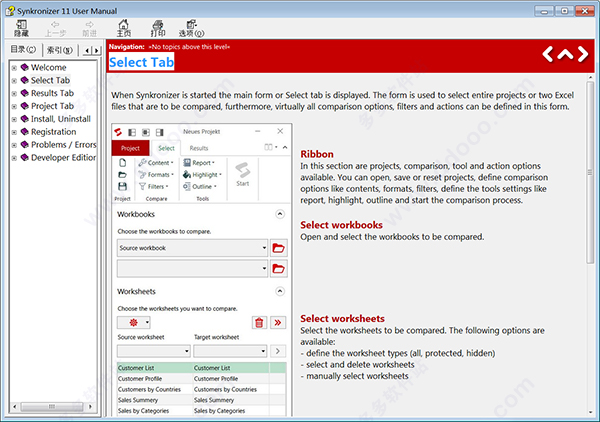Image resolution: width=600 pixels, height=422 pixels.
Task: Click the main page vertical scrollbar thumb
Action: point(590,172)
